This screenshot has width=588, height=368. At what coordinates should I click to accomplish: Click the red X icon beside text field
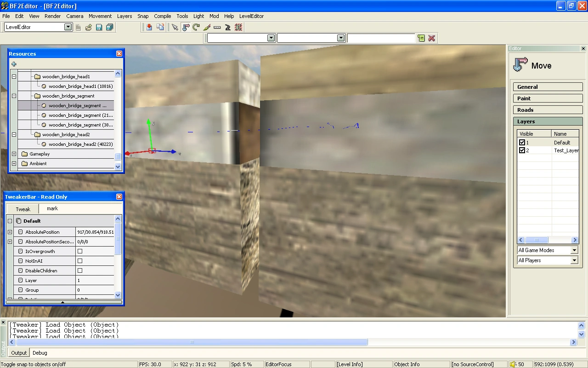(x=431, y=38)
